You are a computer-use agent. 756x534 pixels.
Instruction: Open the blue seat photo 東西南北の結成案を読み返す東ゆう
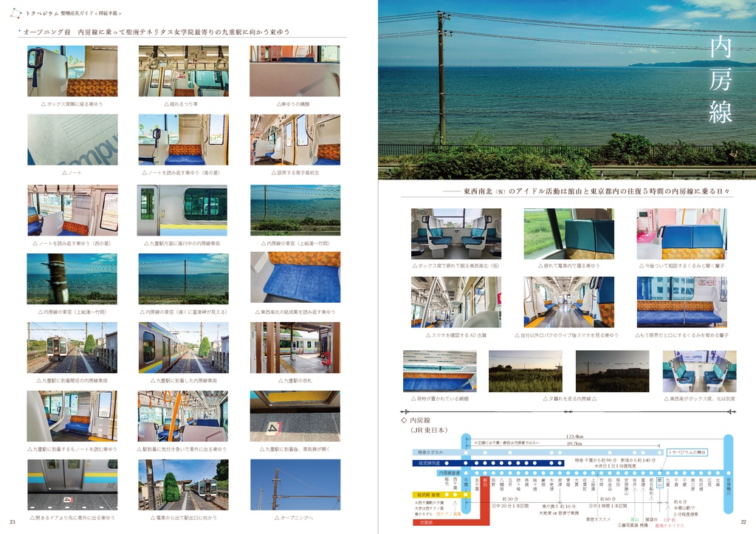pos(295,277)
